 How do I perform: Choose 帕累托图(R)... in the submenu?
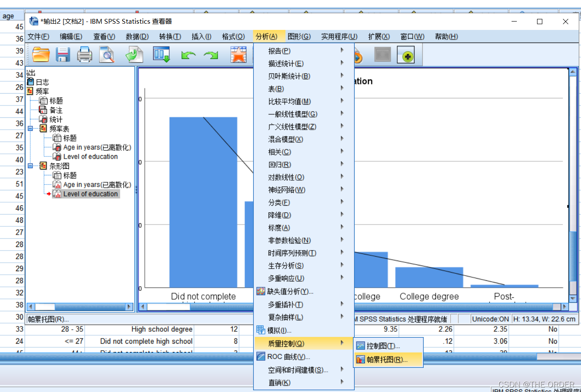388,359
